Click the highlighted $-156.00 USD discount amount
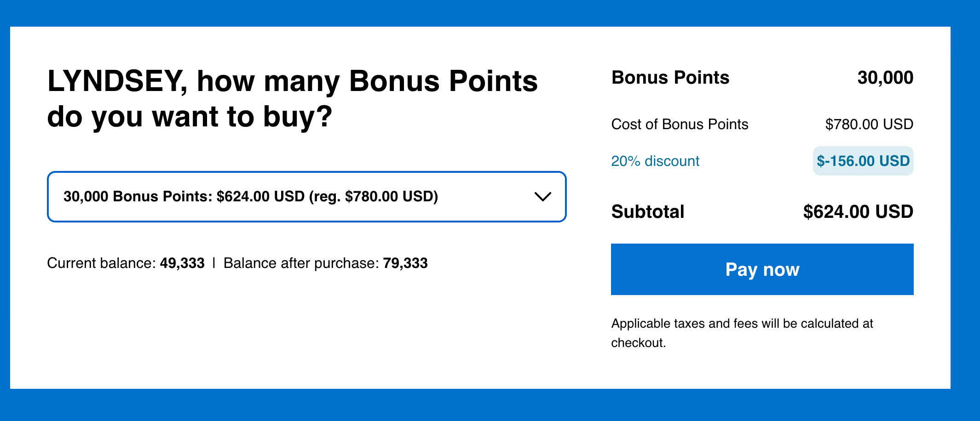 (x=863, y=161)
